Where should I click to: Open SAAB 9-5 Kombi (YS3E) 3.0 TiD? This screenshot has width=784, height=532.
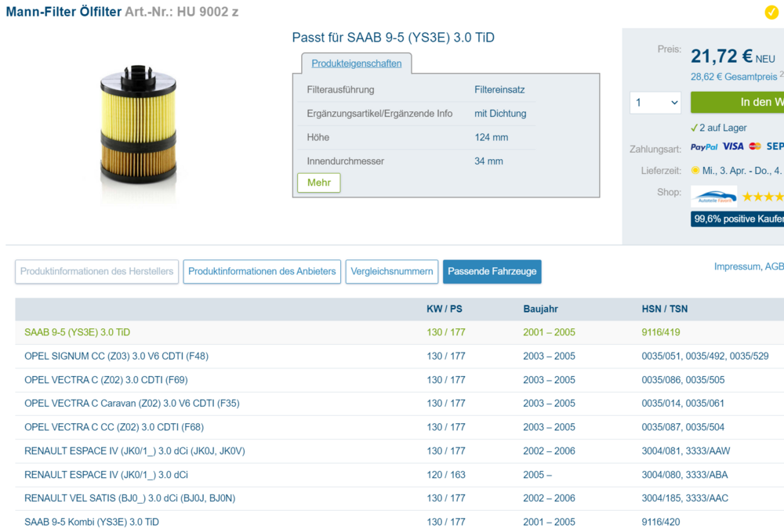(x=92, y=522)
